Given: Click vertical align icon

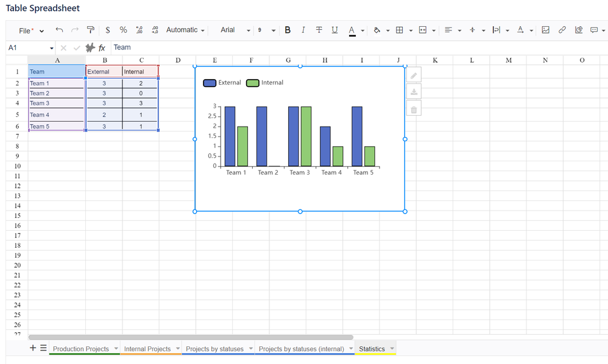Looking at the screenshot, I should tap(472, 30).
